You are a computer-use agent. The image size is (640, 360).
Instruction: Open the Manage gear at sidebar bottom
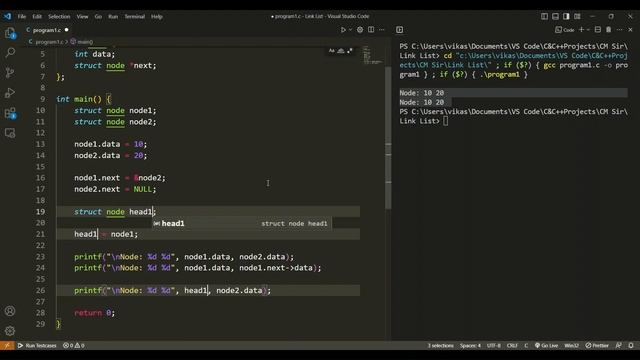pos(10,331)
